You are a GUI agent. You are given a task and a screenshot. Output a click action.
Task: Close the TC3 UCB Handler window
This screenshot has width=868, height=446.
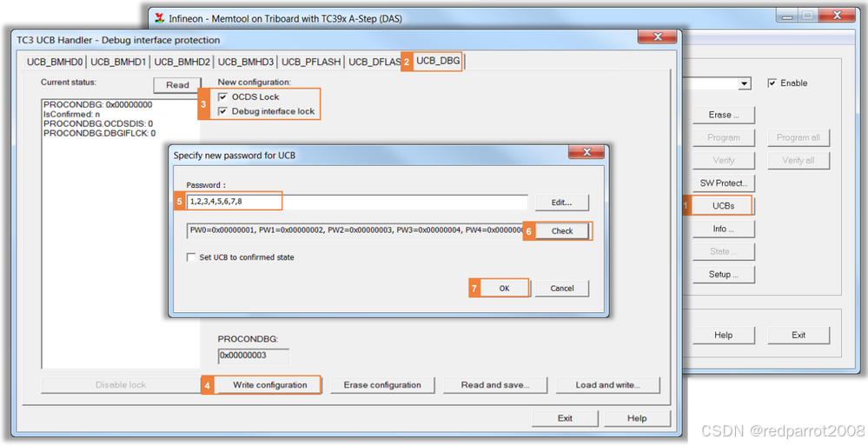[658, 37]
